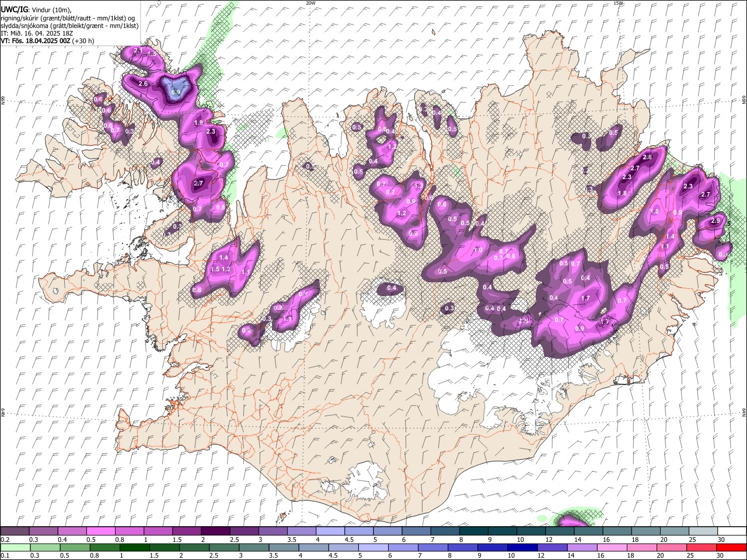The width and height of the screenshot is (747, 560).
Task: Click the 15W longitude label
Action: click(x=618, y=3)
